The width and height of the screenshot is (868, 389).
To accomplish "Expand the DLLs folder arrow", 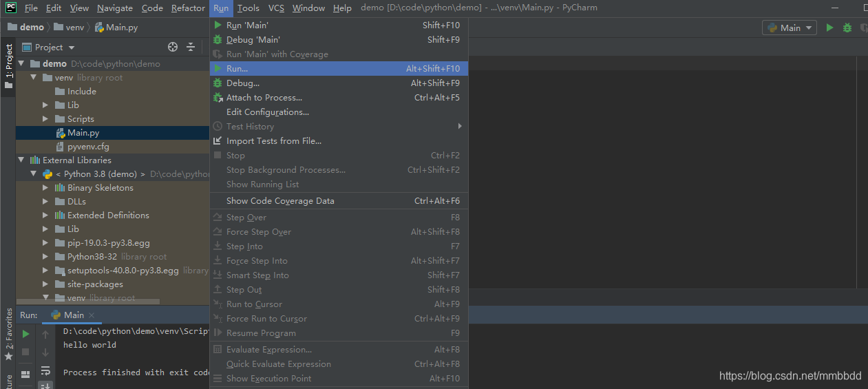I will 45,201.
